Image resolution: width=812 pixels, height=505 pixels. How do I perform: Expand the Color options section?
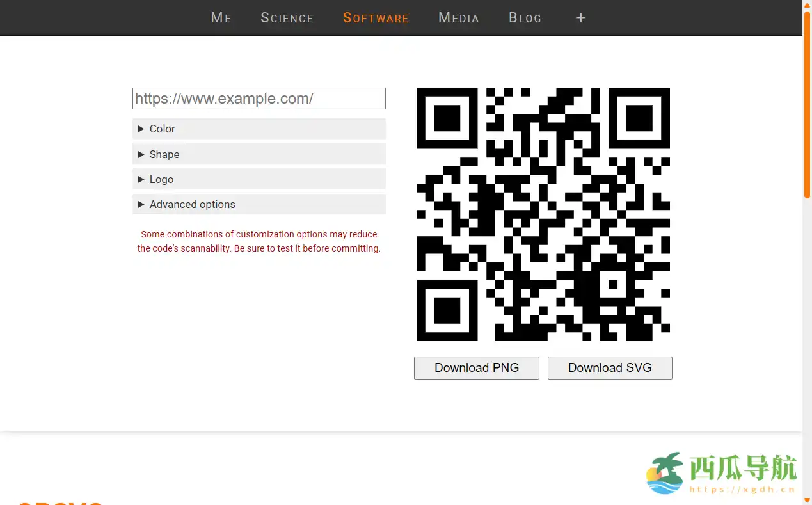coord(259,129)
